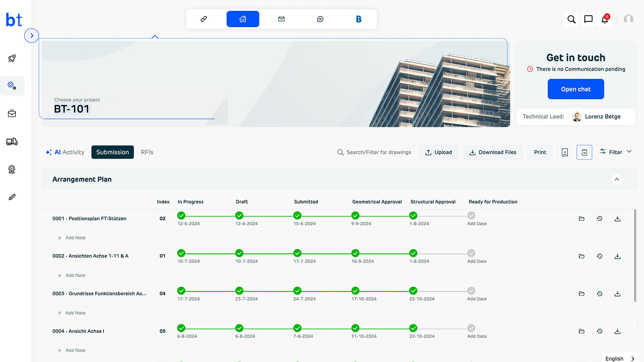
Task: Open the briefcase sidebar icon
Action: coord(12,114)
